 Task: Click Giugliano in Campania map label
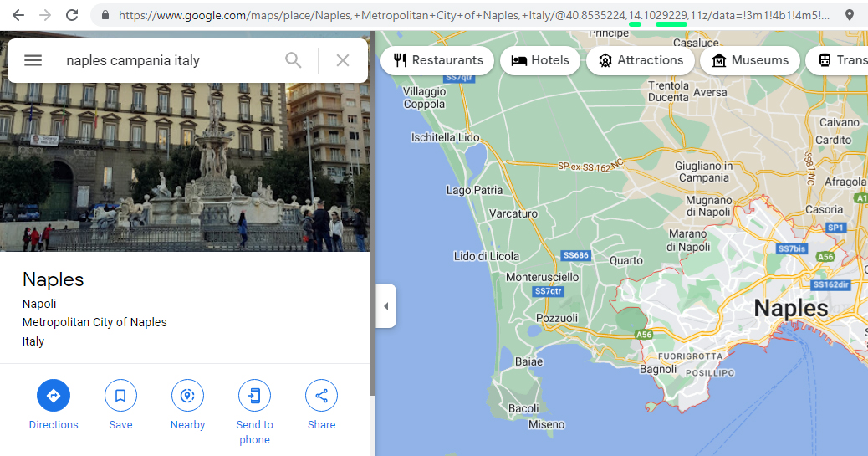coord(703,172)
